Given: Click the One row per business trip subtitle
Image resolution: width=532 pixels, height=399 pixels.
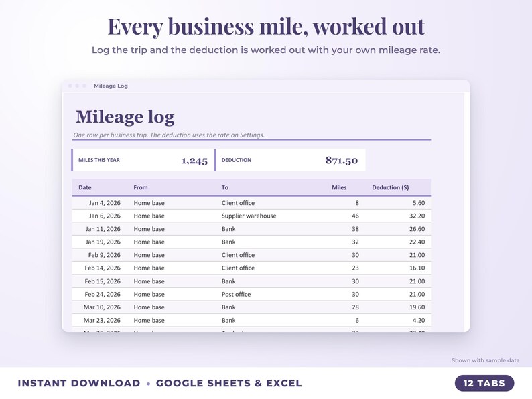Looking at the screenshot, I should click(169, 135).
